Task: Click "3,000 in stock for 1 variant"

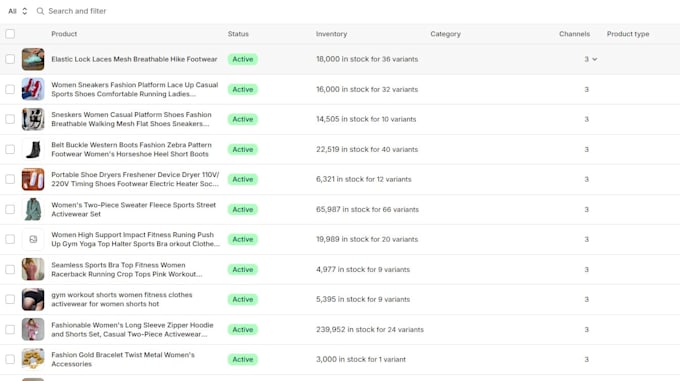Action: coord(361,359)
